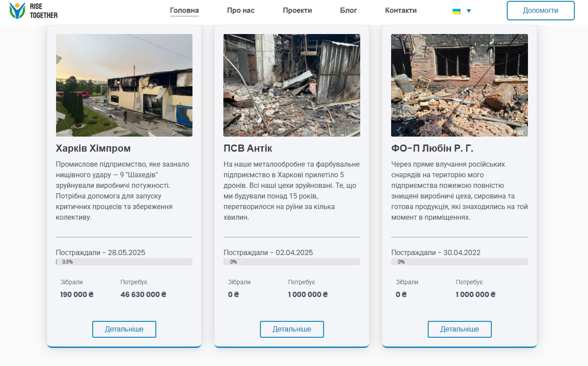Click Детальніше under Харків Хімпром
Image resolution: width=588 pixels, height=366 pixels.
coord(124,329)
